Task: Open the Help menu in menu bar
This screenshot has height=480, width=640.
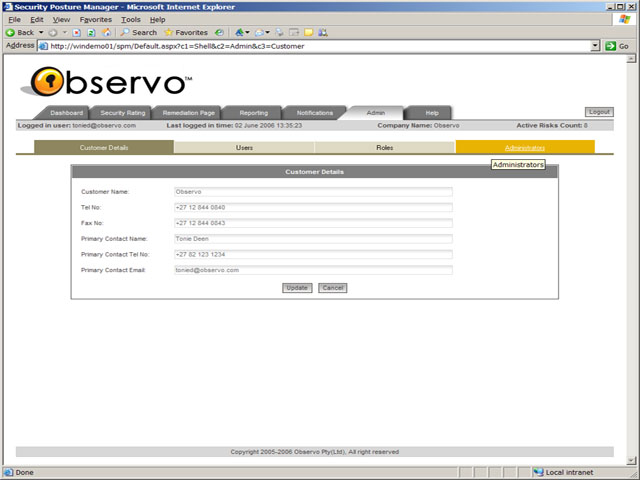Action: [157, 20]
